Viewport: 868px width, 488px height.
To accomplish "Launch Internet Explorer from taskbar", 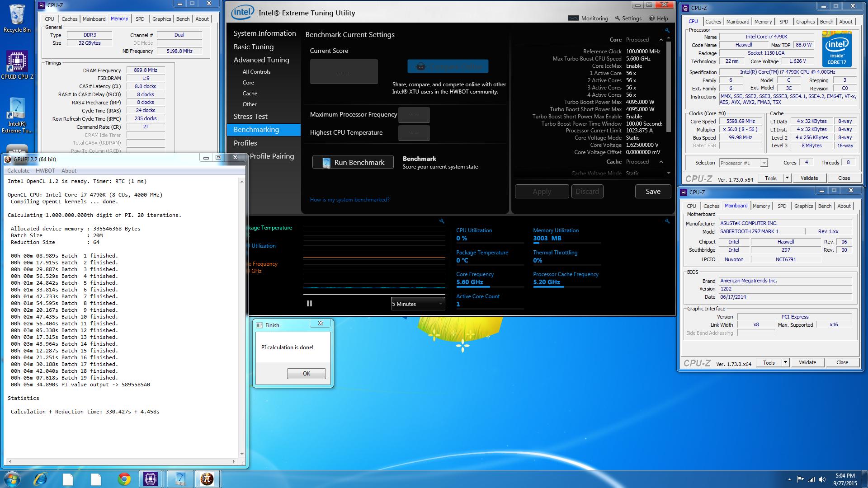I will tap(40, 479).
